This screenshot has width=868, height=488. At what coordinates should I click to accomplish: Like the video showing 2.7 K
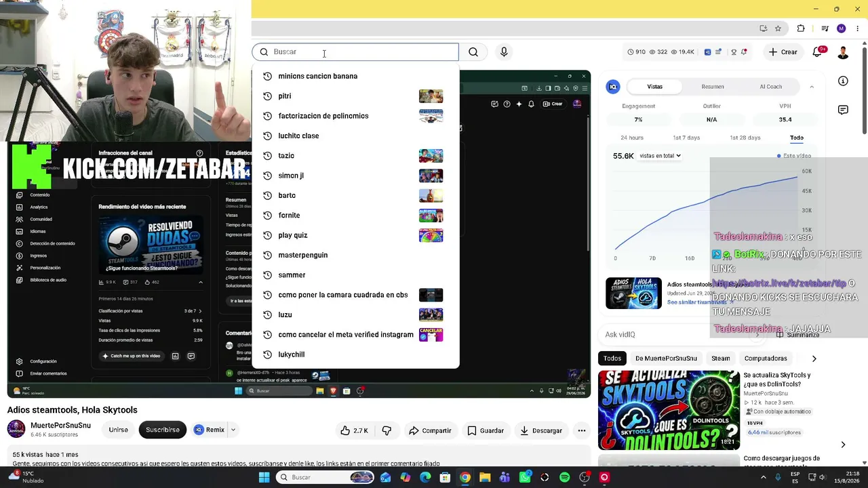354,430
